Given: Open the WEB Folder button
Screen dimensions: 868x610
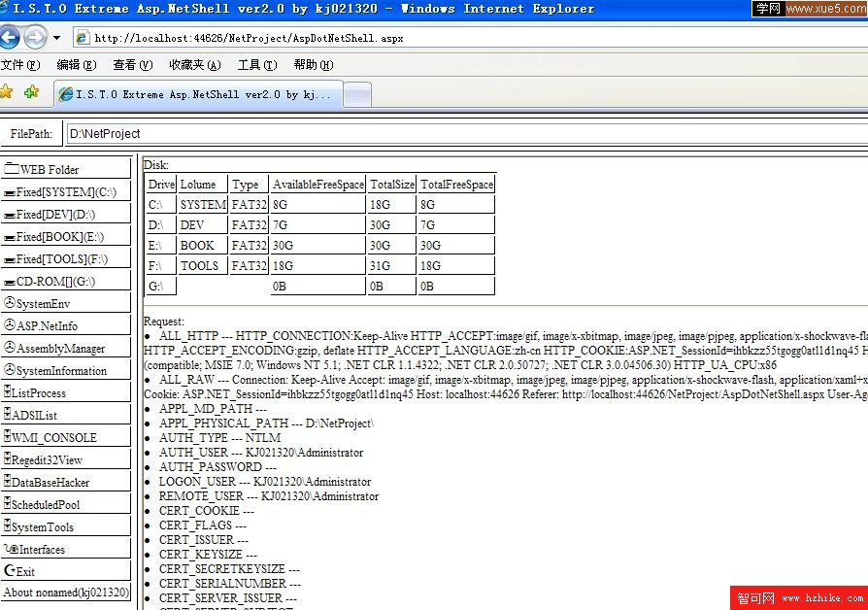Looking at the screenshot, I should click(x=66, y=168).
